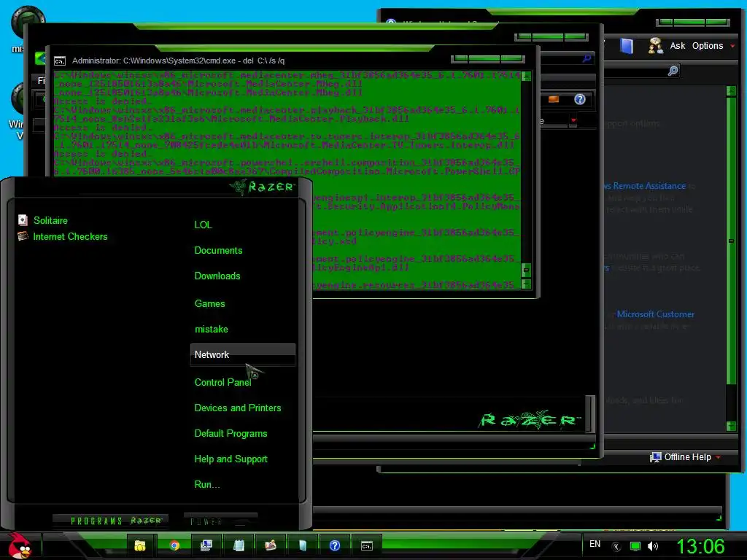Open the Windows Remote Assistance link

[644, 186]
